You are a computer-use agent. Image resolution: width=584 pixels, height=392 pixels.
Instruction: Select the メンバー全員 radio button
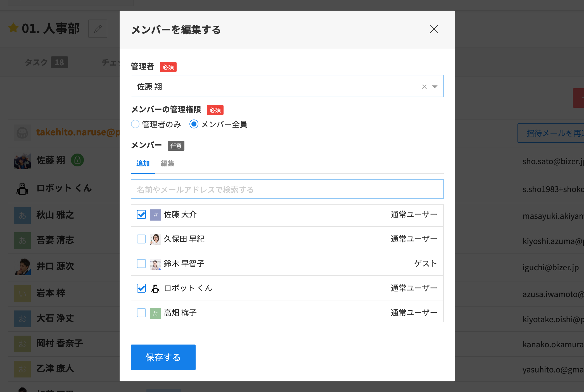(194, 124)
